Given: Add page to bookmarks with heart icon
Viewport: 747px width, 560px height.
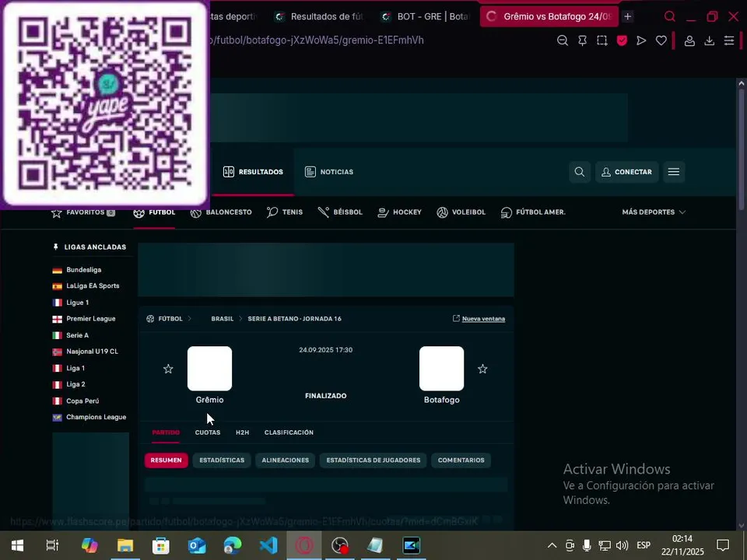Looking at the screenshot, I should click(x=661, y=40).
